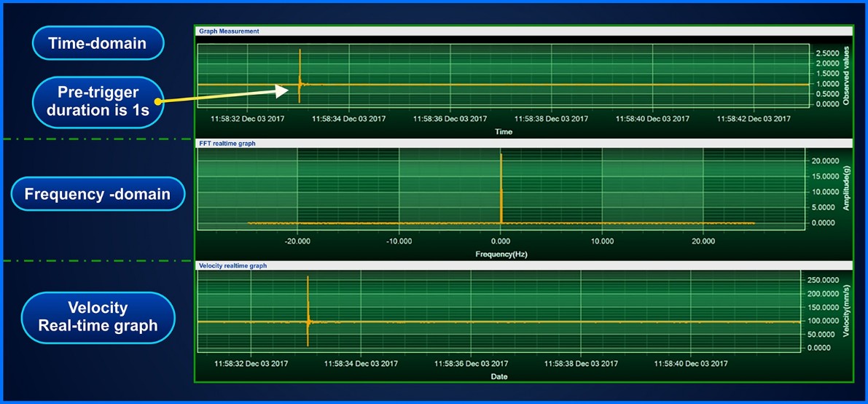This screenshot has width=868, height=404.
Task: Click the 'Pre-trigger duration is 1s' callout
Action: click(98, 101)
